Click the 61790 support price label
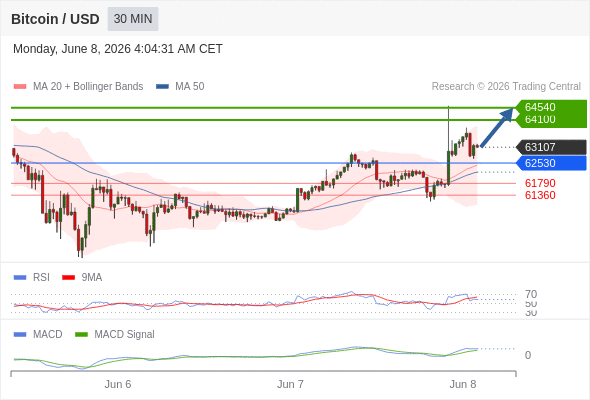590x400 pixels. (x=540, y=183)
